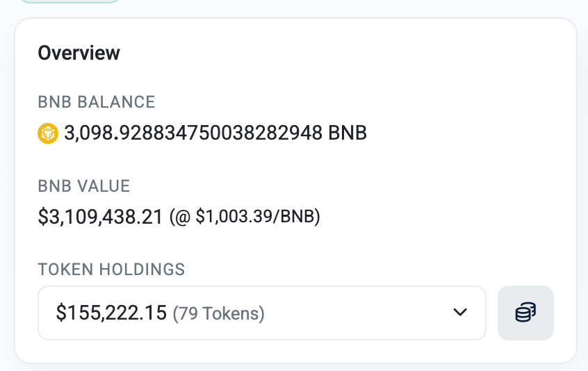Click empty space right of Overview heading
The width and height of the screenshot is (588, 371).
coord(348,53)
